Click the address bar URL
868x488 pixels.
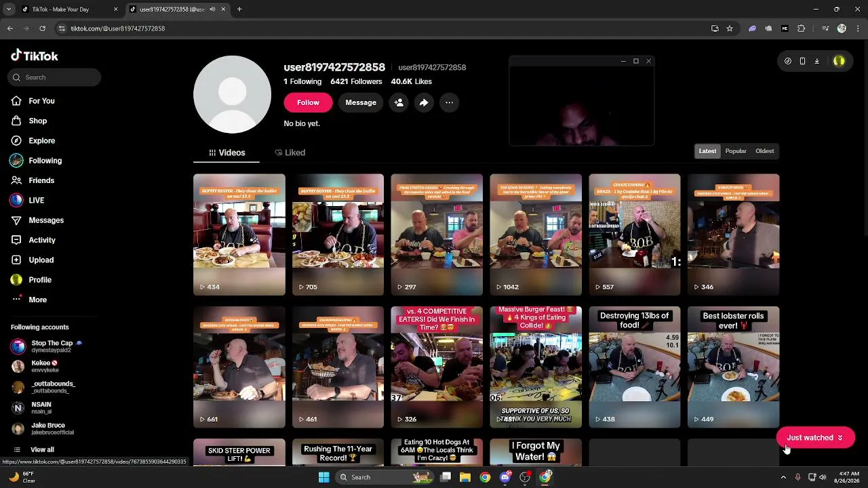coord(118,28)
